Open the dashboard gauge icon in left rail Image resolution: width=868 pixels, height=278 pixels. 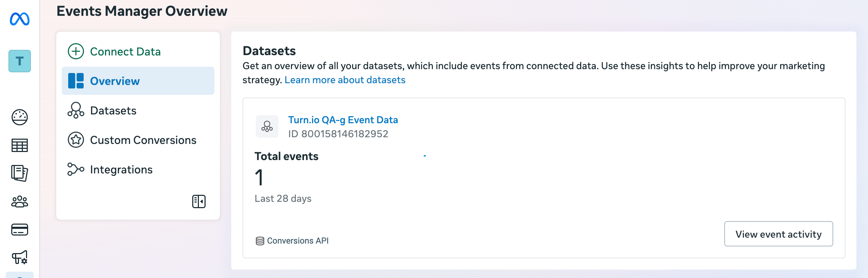point(20,117)
